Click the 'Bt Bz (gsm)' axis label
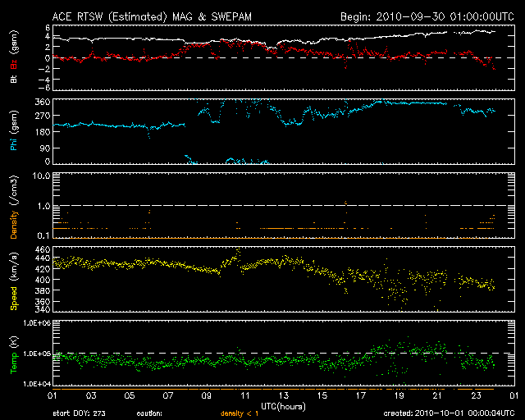Image resolution: width=525 pixels, height=420 pixels. [x=14, y=57]
